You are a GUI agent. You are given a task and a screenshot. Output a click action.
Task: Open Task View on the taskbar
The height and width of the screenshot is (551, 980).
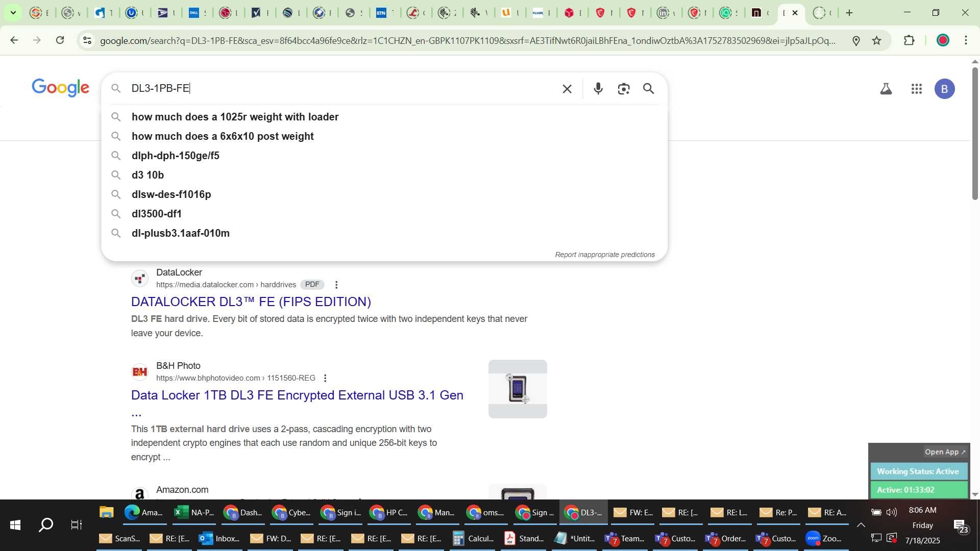(77, 525)
